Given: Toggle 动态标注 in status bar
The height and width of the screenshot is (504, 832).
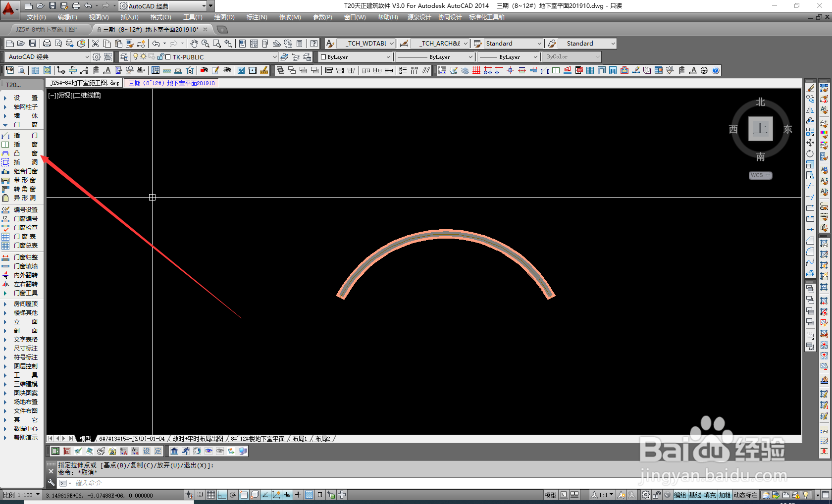Looking at the screenshot, I should (745, 495).
